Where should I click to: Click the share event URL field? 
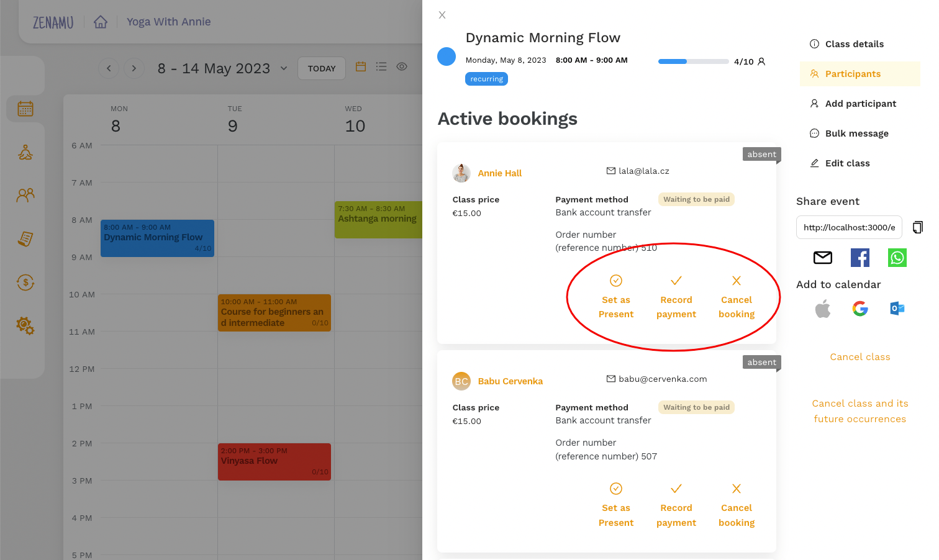click(849, 227)
